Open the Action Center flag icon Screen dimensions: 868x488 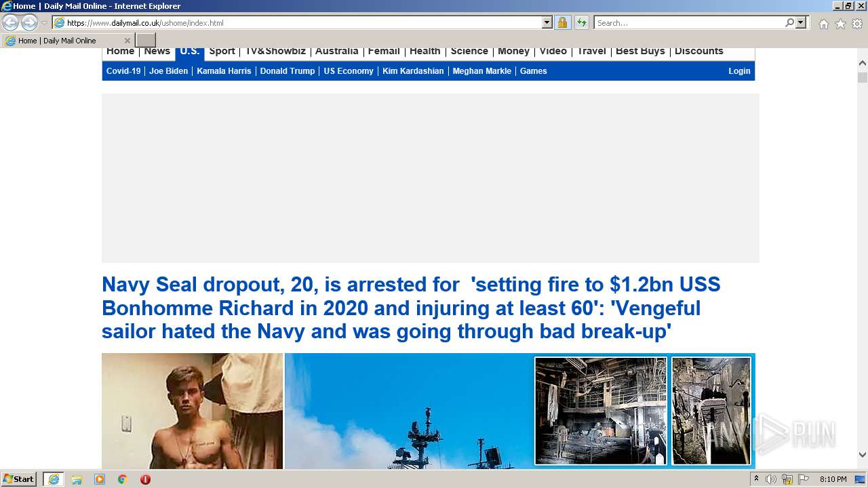tap(804, 479)
